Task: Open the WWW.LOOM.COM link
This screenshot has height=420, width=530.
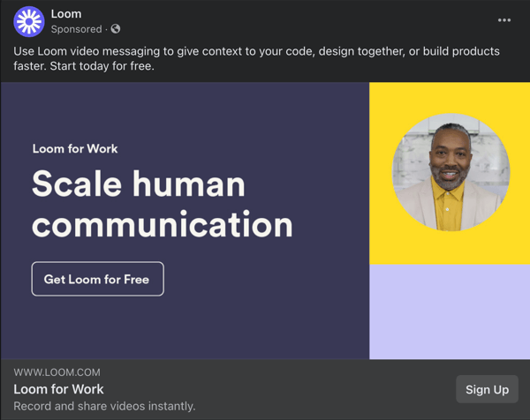Action: click(x=57, y=372)
